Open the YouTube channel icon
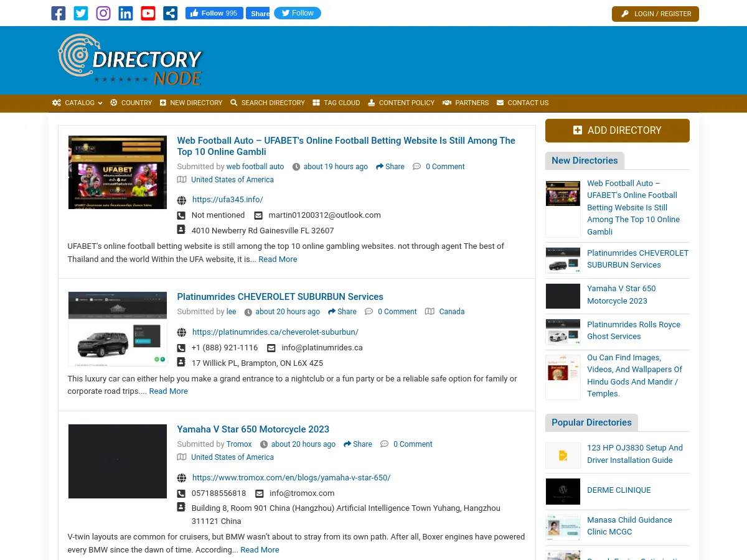Screen dimensions: 747x560 (148, 13)
